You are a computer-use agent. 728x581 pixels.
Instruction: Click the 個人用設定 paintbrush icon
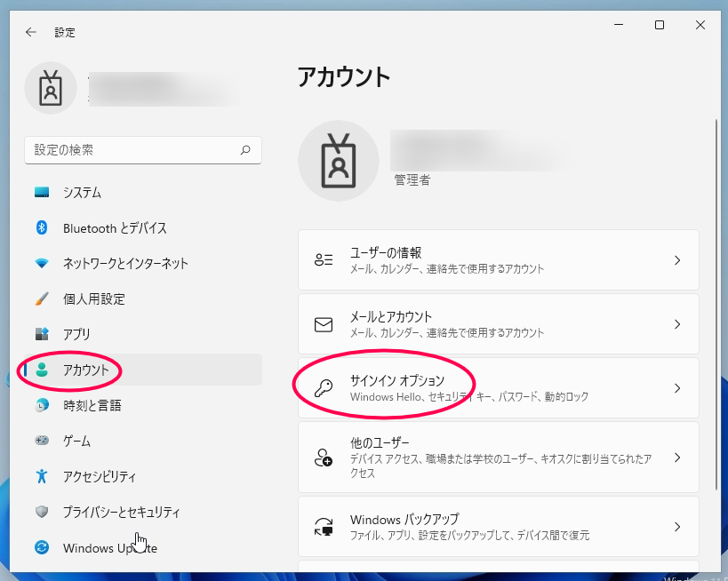point(42,298)
